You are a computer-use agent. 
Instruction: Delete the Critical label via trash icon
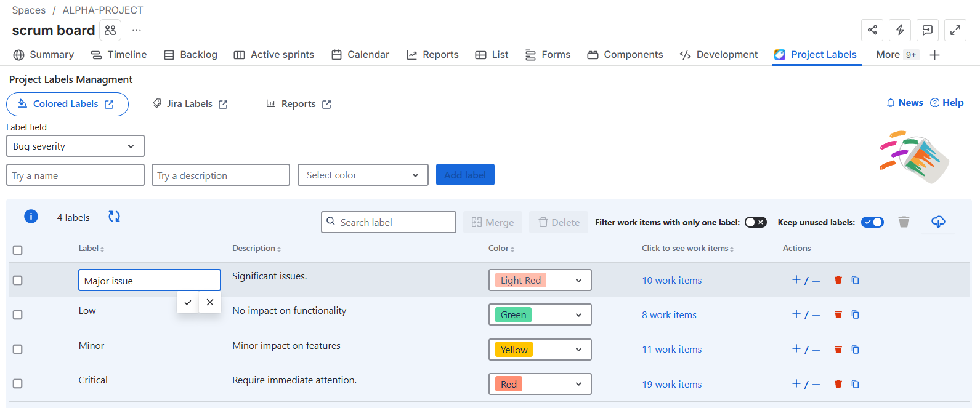tap(838, 384)
